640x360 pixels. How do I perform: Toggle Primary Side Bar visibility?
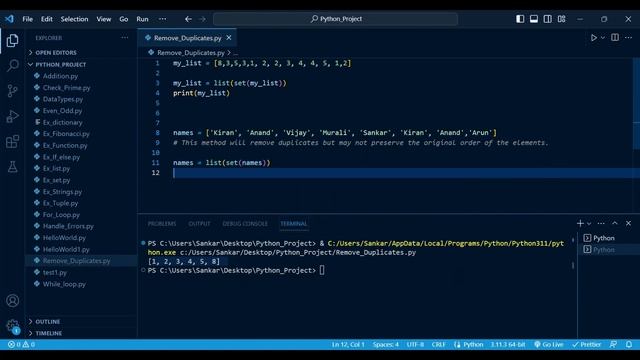click(520, 19)
